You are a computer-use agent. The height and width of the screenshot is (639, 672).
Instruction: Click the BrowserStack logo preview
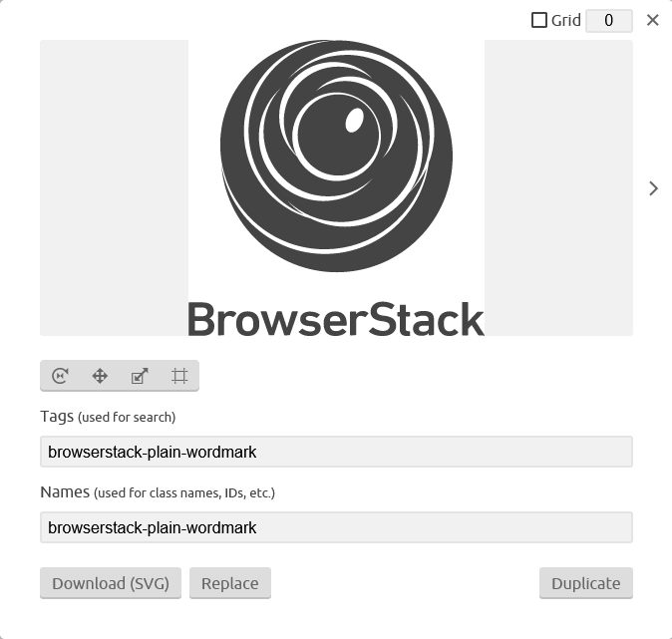[x=336, y=188]
